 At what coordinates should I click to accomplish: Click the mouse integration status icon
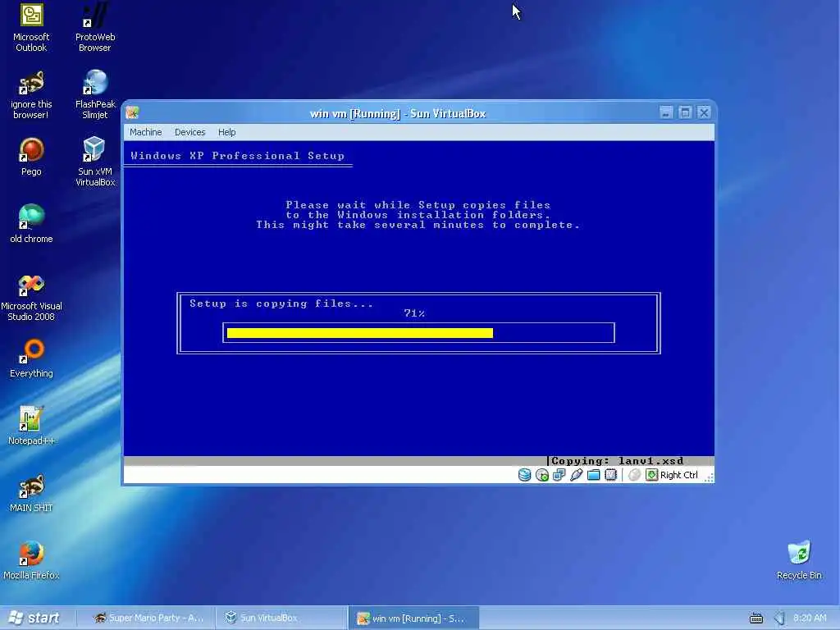coord(634,475)
